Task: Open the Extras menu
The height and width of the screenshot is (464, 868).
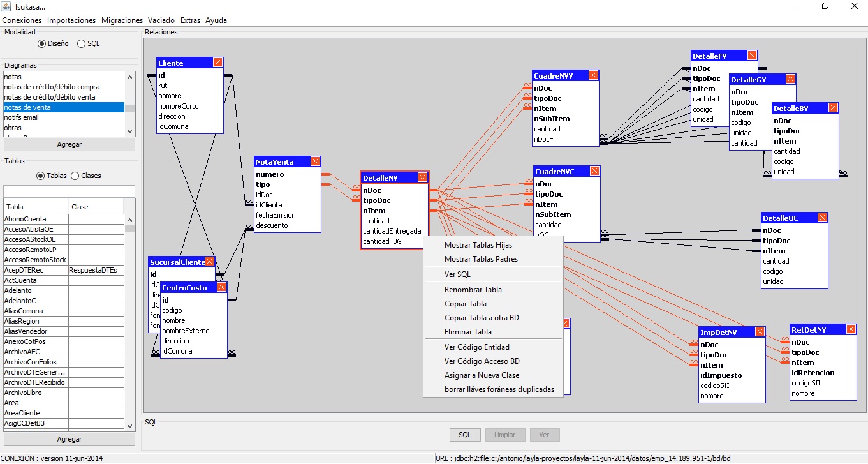Action: 190,20
